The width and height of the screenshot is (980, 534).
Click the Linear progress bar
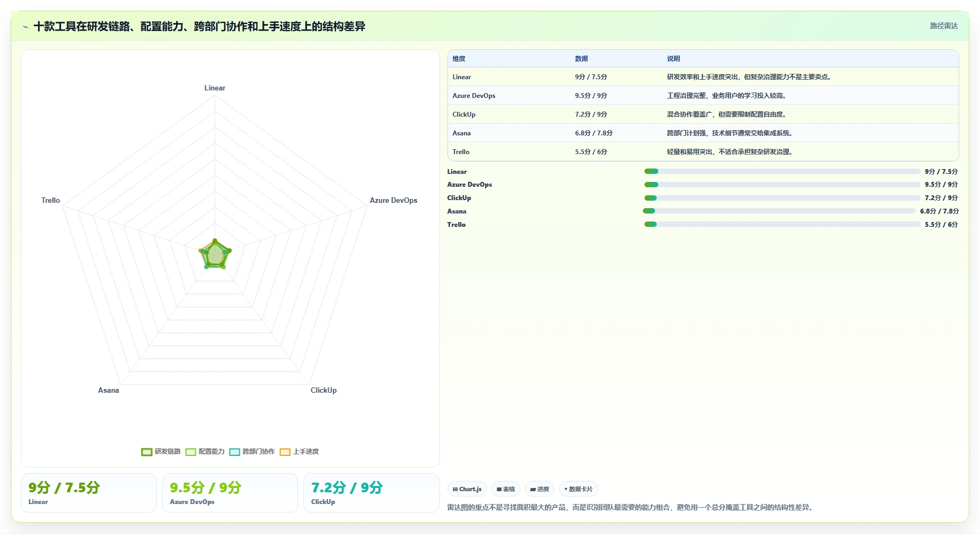(x=782, y=171)
